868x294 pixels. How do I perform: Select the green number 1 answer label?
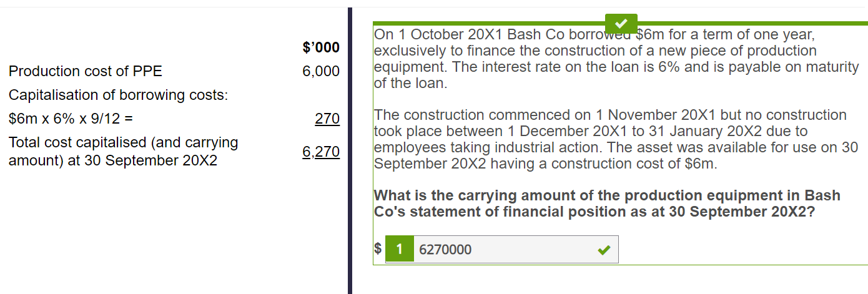400,250
